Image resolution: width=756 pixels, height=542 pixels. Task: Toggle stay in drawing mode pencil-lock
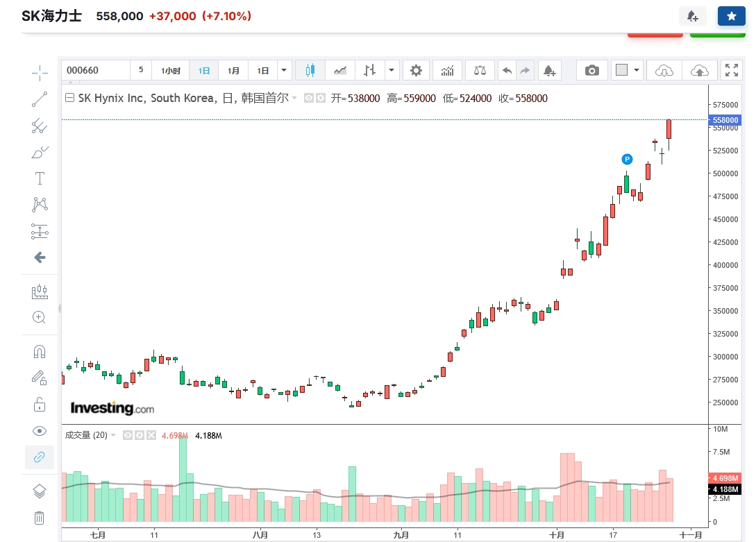[x=40, y=378]
